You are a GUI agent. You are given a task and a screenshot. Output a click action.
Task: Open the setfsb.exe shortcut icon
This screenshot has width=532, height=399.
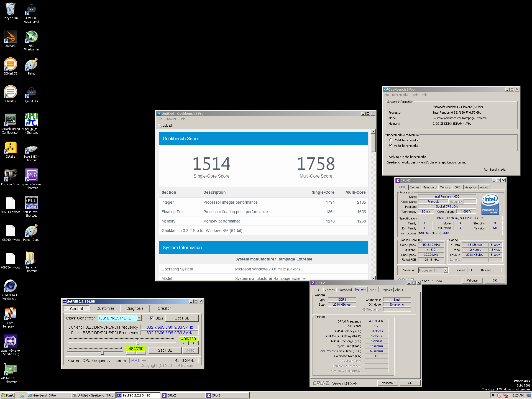pyautogui.click(x=31, y=207)
